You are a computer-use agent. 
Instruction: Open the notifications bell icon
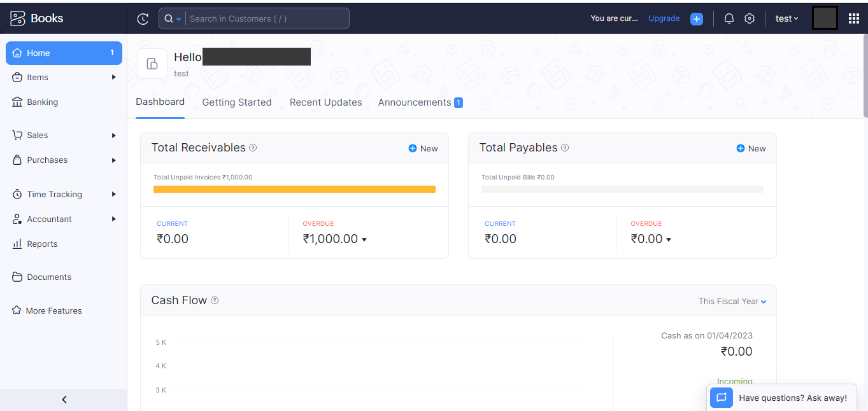pos(729,18)
